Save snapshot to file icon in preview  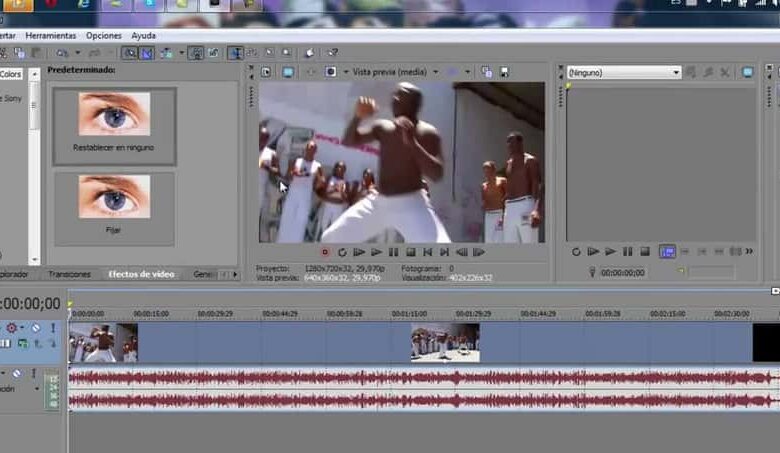(504, 72)
